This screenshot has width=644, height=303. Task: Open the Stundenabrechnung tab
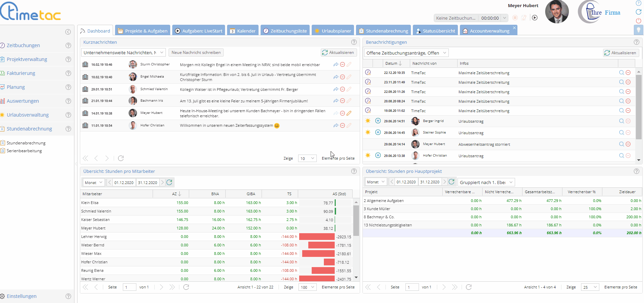click(383, 31)
